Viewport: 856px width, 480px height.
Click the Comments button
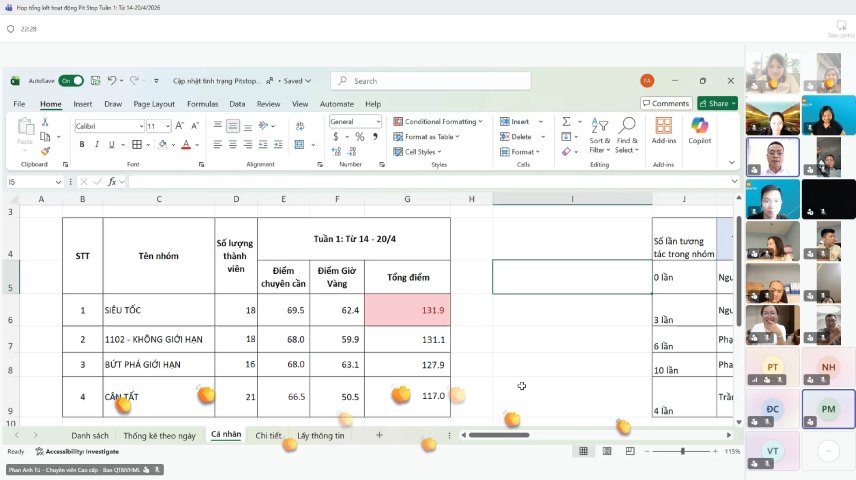tap(666, 103)
